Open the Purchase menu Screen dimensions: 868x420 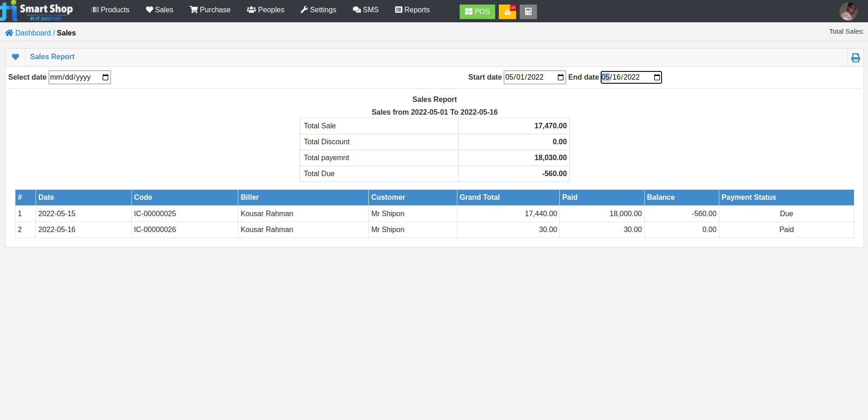pos(210,10)
